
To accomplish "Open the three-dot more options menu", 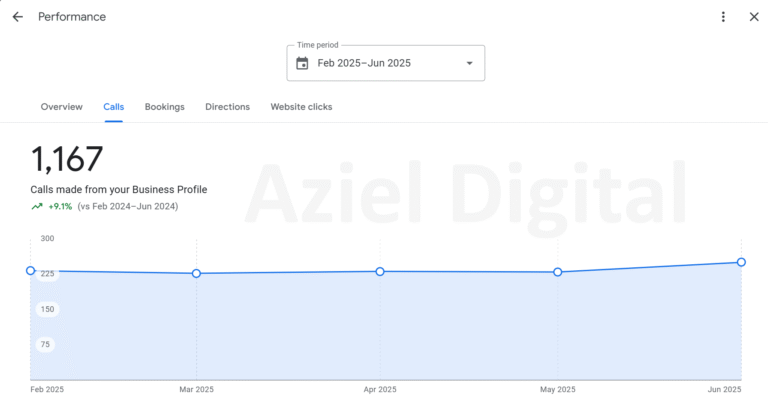I will 724,17.
